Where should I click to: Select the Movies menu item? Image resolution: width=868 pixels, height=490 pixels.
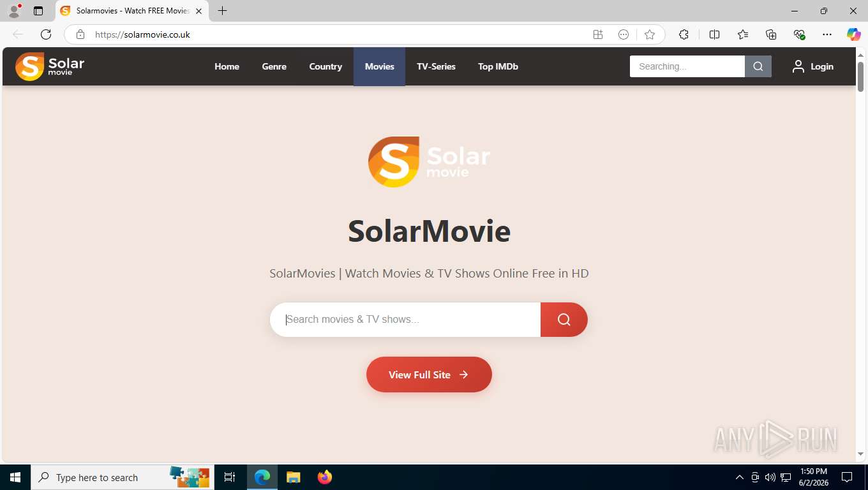(379, 66)
